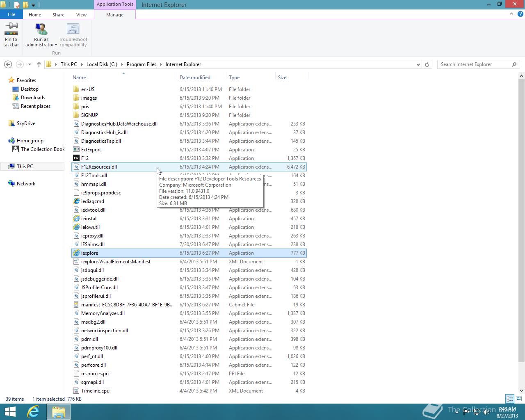Select the en-US folder icon

(x=76, y=89)
